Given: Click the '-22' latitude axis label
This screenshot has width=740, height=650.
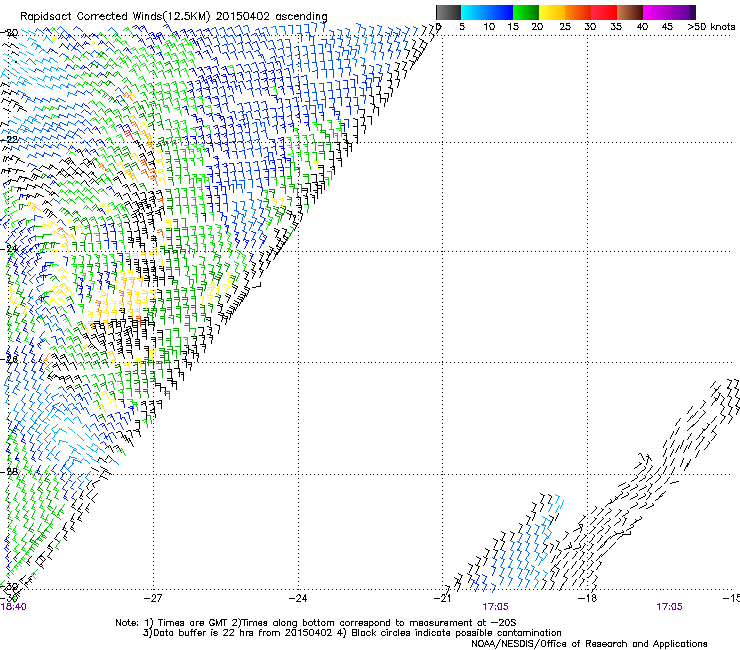Looking at the screenshot, I should coord(9,139).
